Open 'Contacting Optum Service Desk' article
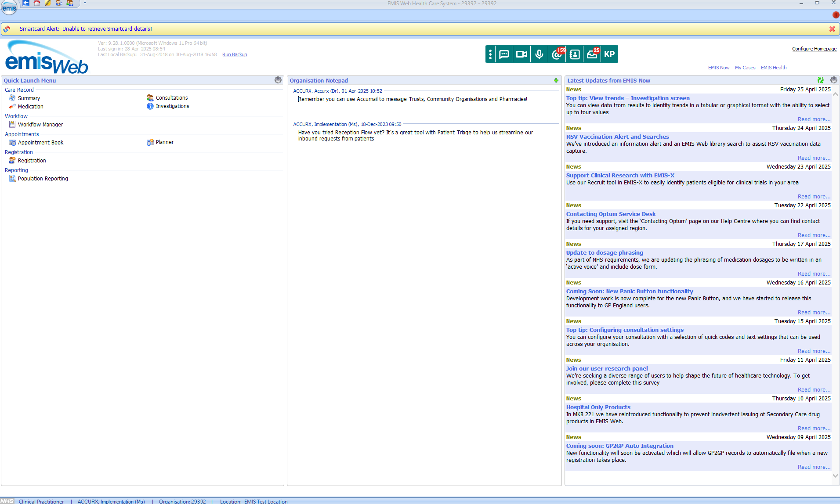Image resolution: width=840 pixels, height=504 pixels. 611,214
